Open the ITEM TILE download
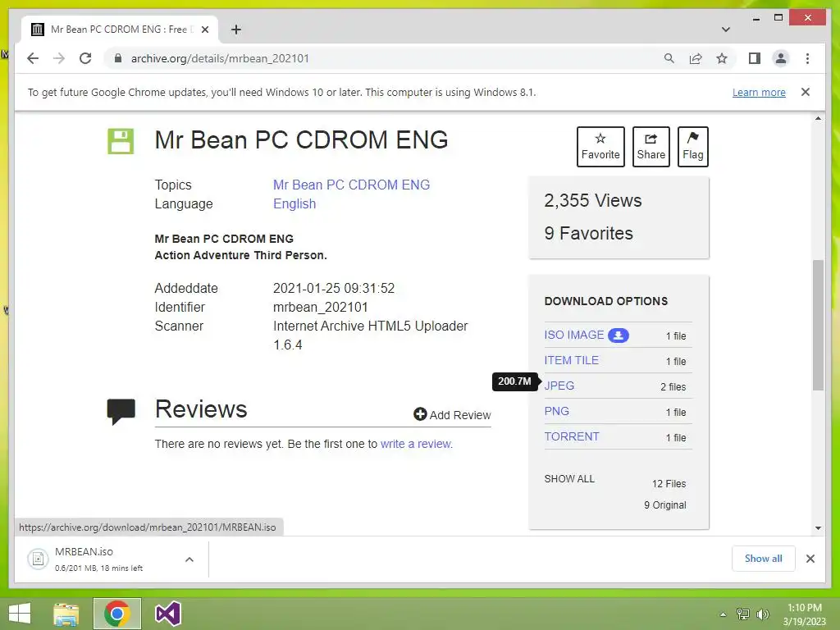Viewport: 840px width, 630px height. point(571,361)
